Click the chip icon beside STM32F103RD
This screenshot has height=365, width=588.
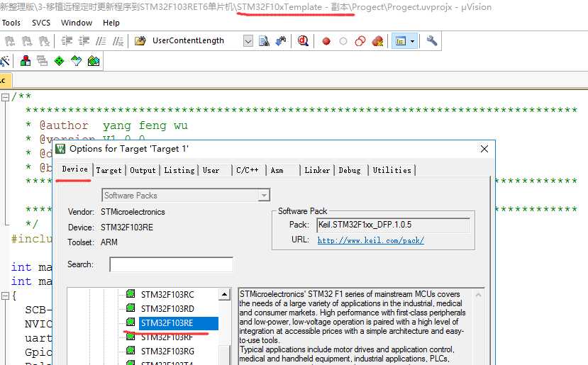[x=131, y=308]
